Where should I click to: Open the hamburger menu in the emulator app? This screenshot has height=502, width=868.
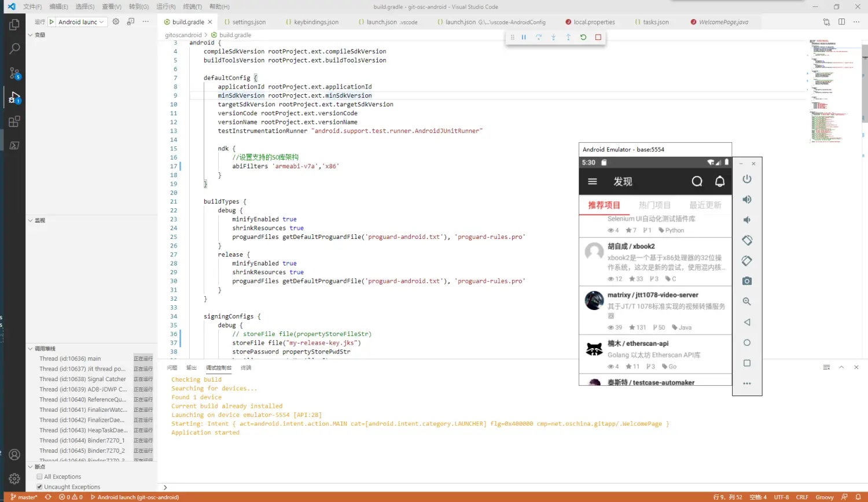click(593, 182)
